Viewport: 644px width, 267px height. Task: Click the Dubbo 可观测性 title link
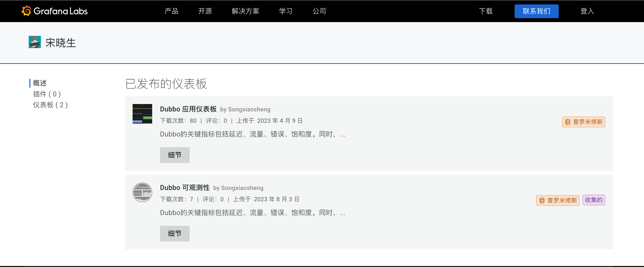[185, 187]
